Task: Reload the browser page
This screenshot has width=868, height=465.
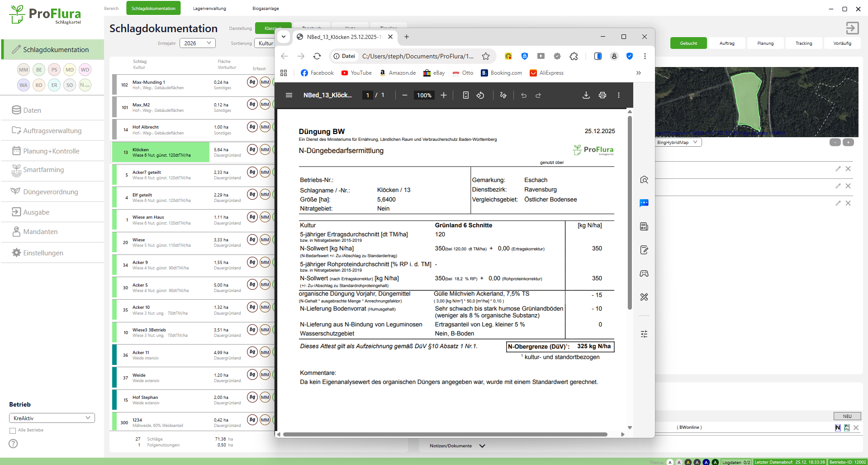Action: pyautogui.click(x=317, y=56)
